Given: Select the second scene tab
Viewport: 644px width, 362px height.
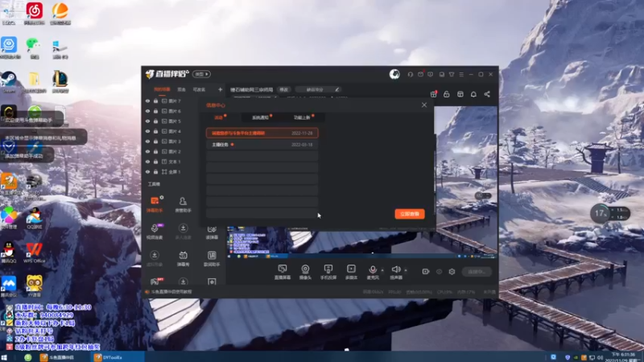Looking at the screenshot, I should point(182,89).
